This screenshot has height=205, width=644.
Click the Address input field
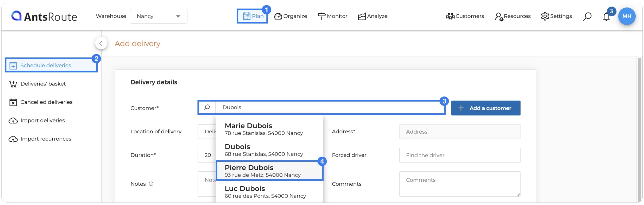tap(460, 132)
